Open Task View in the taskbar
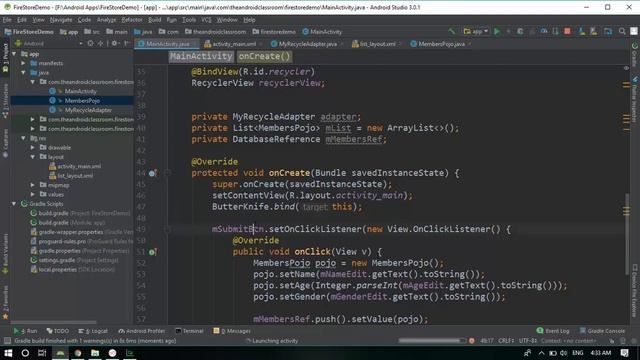The image size is (640, 360). coord(42,353)
